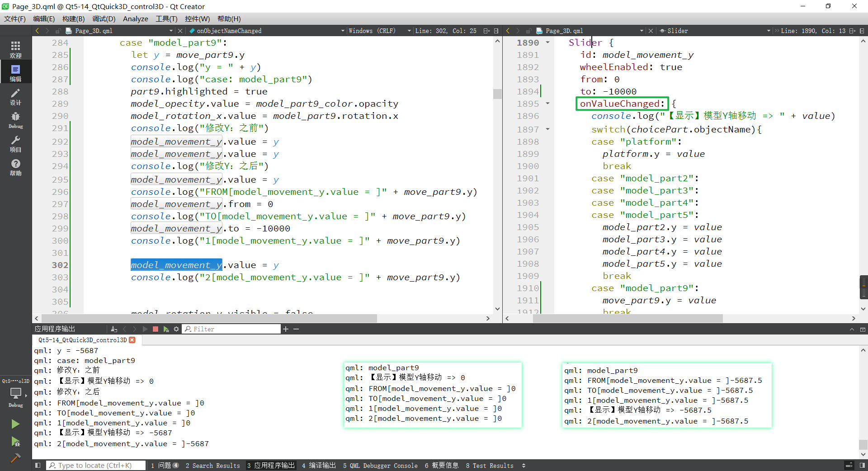Click the next-item arrow in the output toolbar
This screenshot has width=868, height=471.
pos(134,329)
